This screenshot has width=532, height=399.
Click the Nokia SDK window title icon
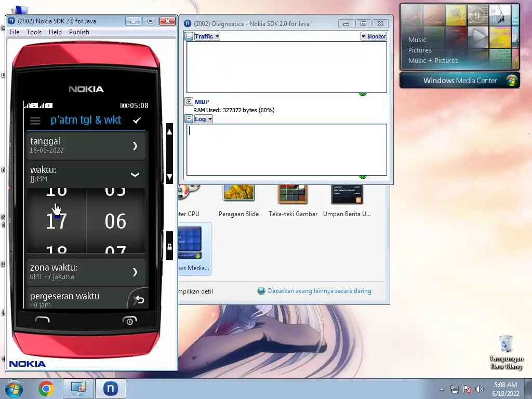pos(11,21)
